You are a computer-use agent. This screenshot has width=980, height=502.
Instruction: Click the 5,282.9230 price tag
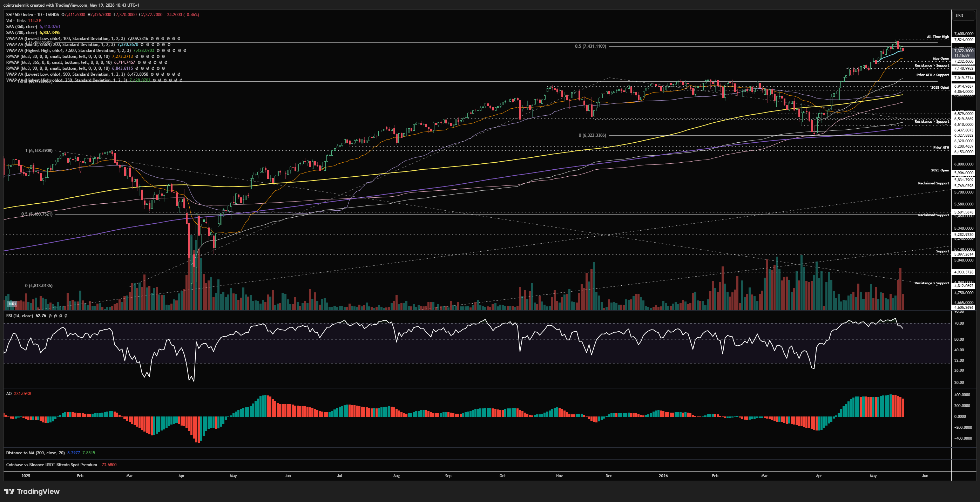click(x=964, y=235)
